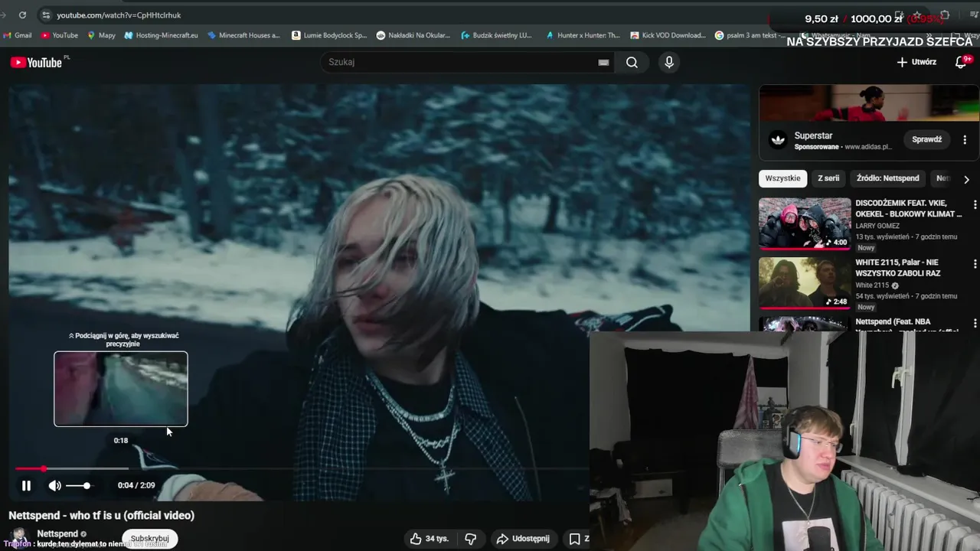Open the adidas Superstar ad banner image
Image resolution: width=980 pixels, height=551 pixels.
point(869,103)
